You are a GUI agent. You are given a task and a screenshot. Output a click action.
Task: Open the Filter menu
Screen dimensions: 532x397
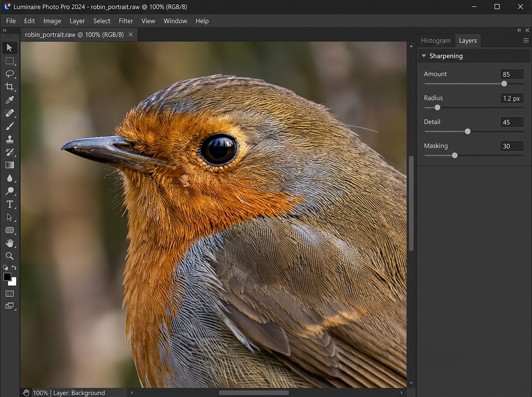tap(126, 21)
